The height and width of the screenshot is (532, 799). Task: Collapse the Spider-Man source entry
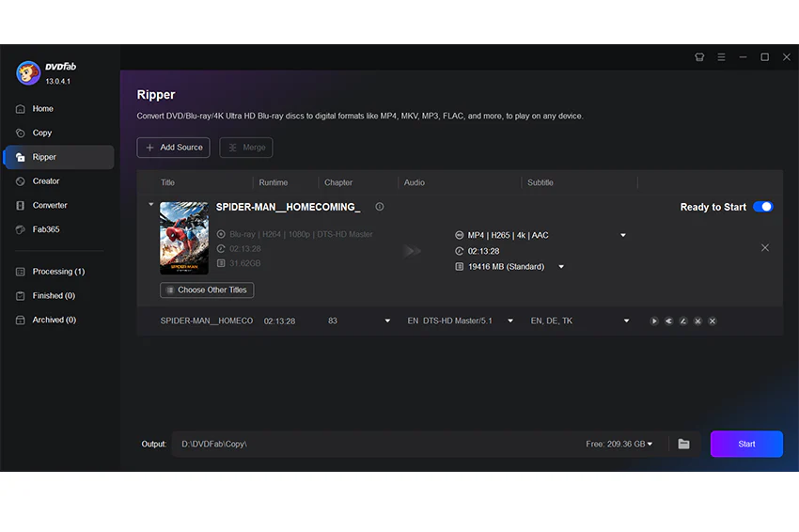click(x=150, y=204)
